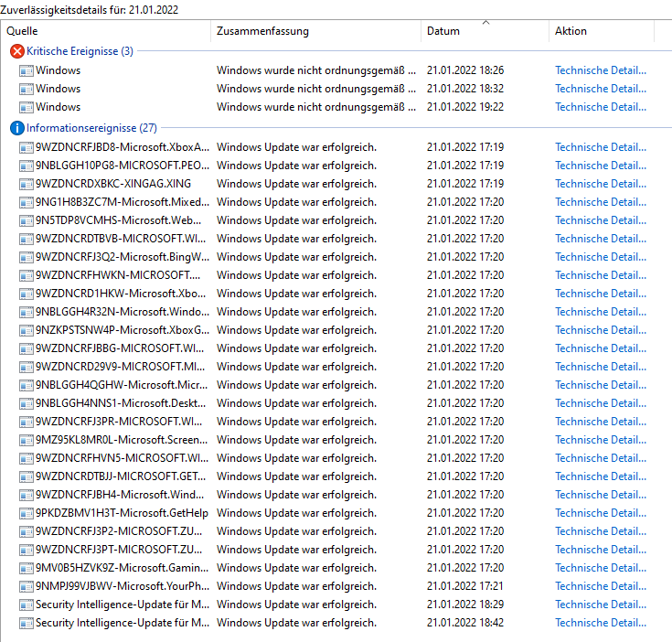Click the summary of the 18:26 Windows event

pos(316,70)
